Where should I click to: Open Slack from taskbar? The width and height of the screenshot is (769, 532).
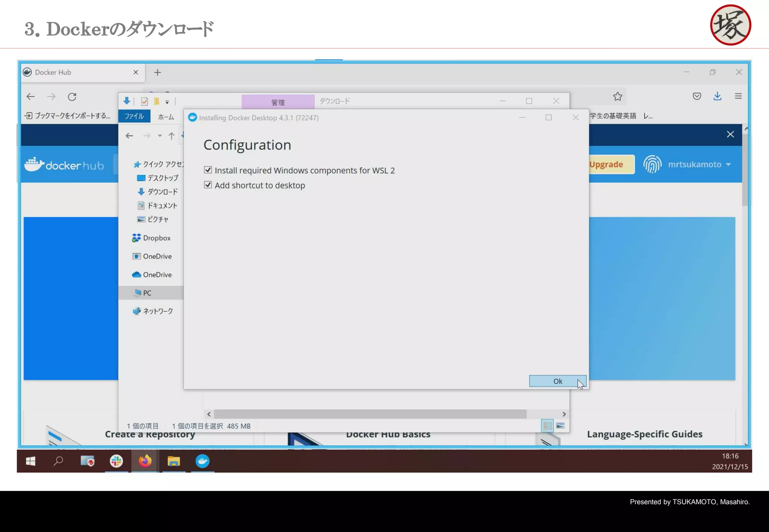(x=116, y=461)
